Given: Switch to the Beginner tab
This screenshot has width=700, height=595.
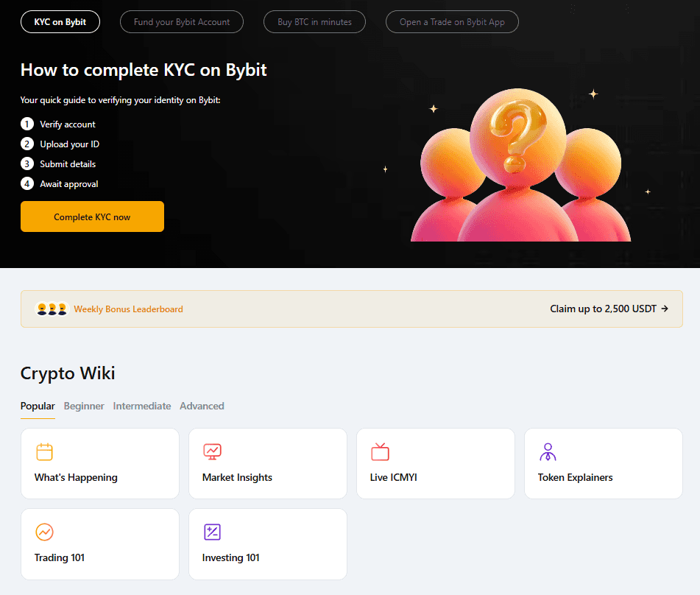Looking at the screenshot, I should (x=84, y=406).
